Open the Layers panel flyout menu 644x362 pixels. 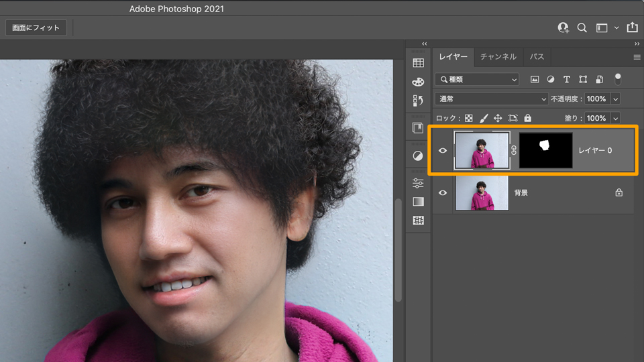tap(637, 57)
